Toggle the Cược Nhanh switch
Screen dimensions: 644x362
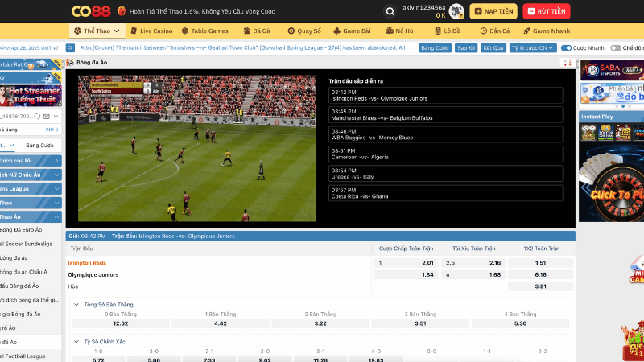(x=567, y=48)
